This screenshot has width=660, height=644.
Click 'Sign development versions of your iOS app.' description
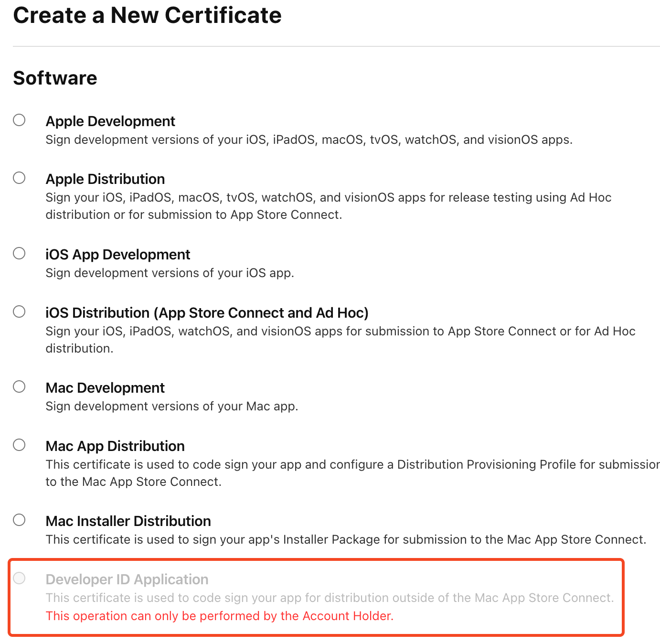170,273
